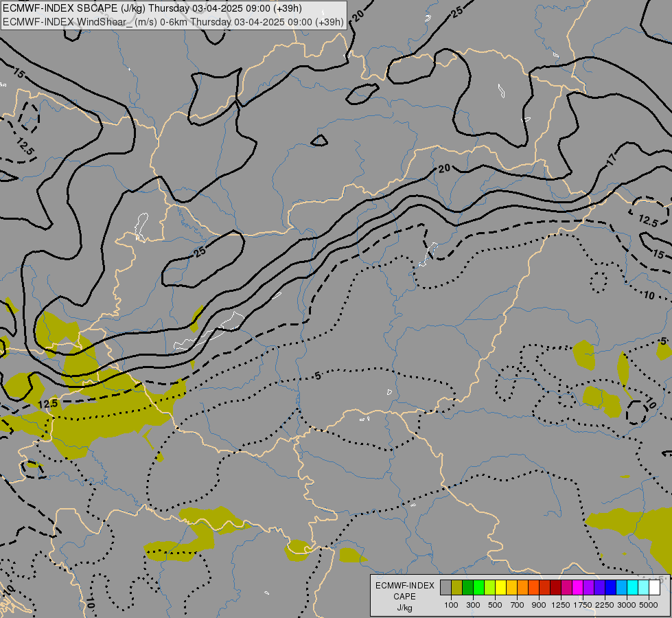Select the pure blue 2250 J/kg swatch
The height and width of the screenshot is (618, 672).
coord(611,588)
